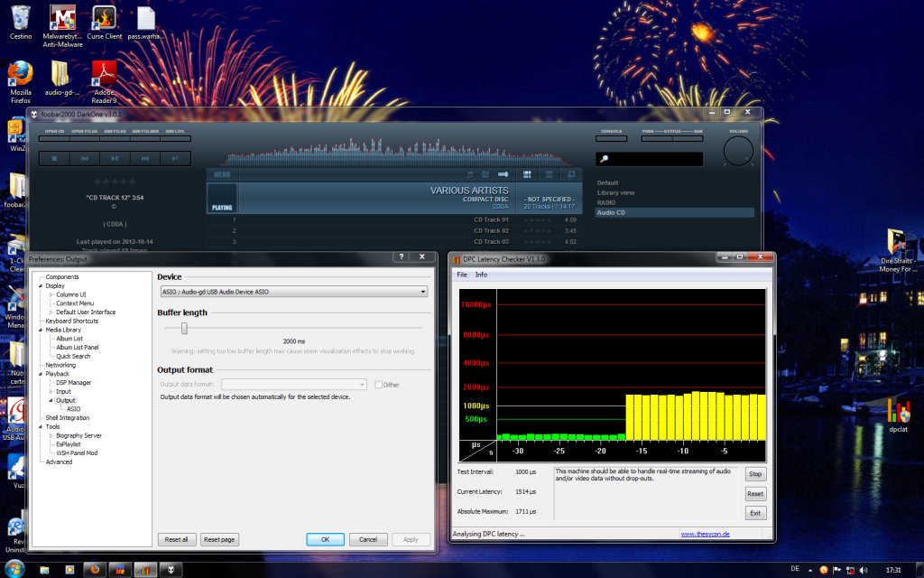Viewport: 924px width, 578px height.
Task: Click Cancel in the Preferences dialog
Action: click(x=368, y=540)
